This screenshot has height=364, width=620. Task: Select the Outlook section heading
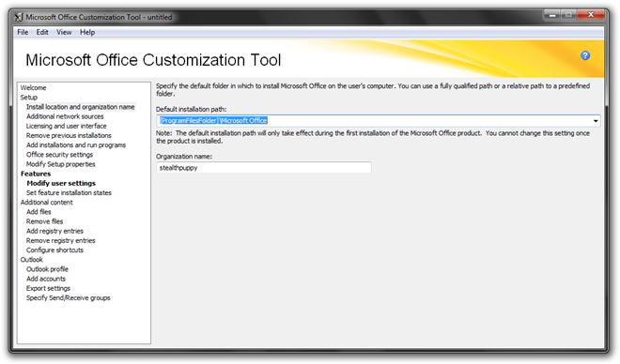[32, 259]
